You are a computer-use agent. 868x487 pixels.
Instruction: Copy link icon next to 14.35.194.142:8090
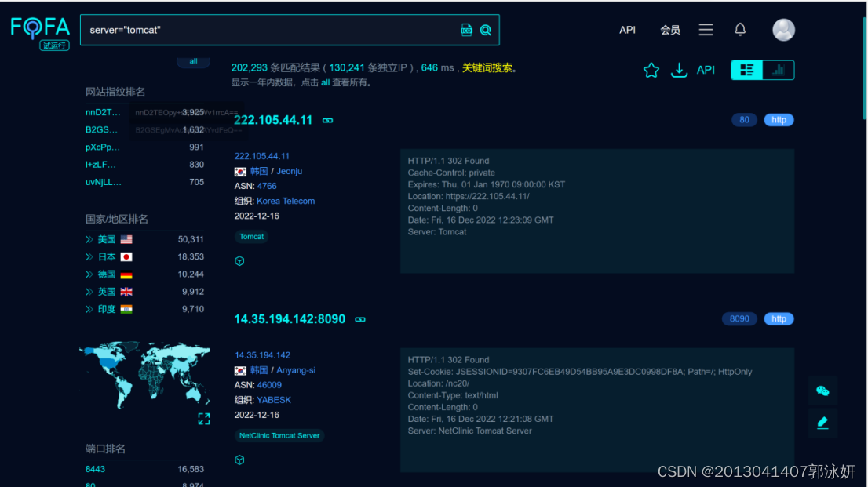[360, 319]
